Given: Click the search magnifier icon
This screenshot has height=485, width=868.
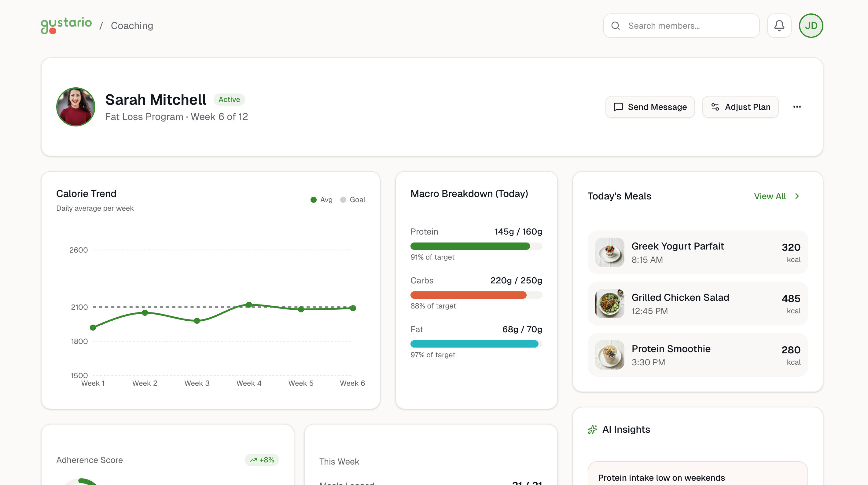Looking at the screenshot, I should point(616,25).
